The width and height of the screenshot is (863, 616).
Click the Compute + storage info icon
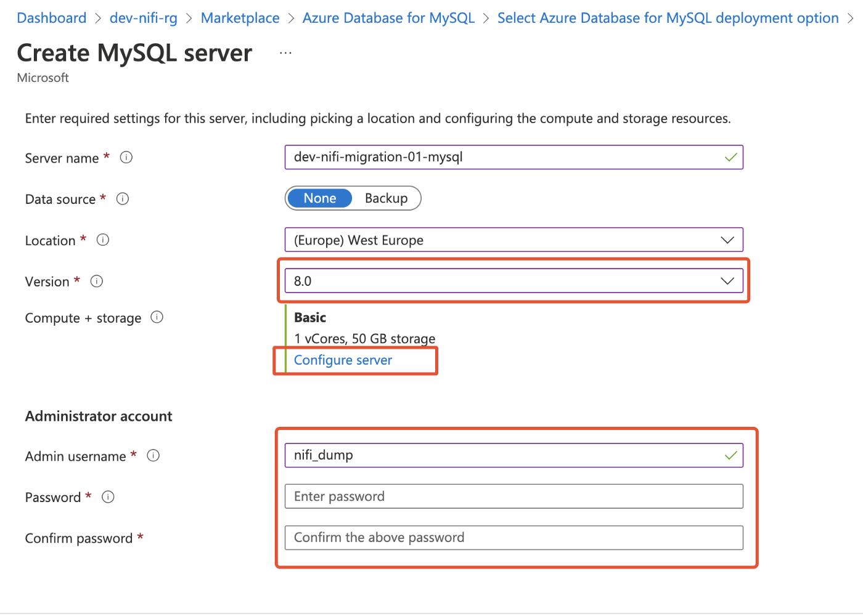pos(157,317)
